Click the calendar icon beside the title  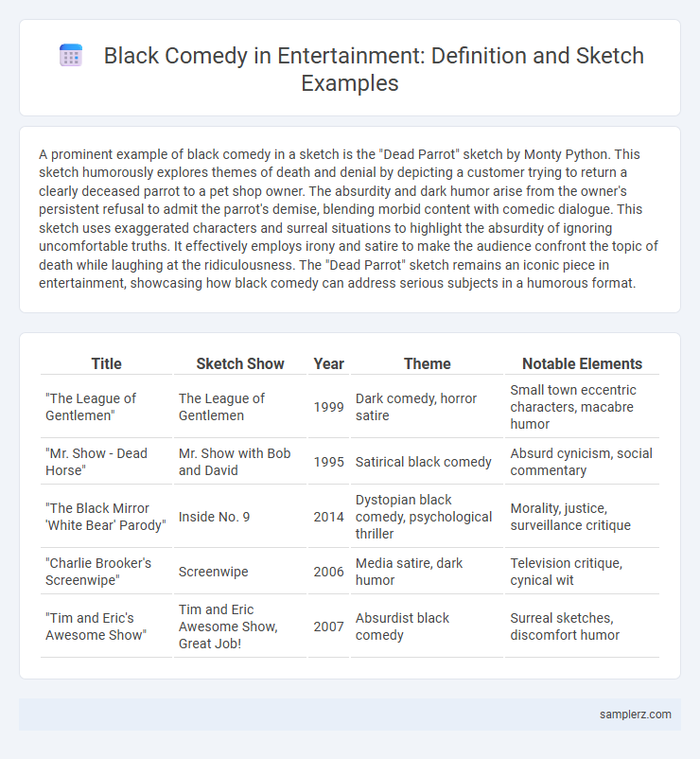point(71,55)
